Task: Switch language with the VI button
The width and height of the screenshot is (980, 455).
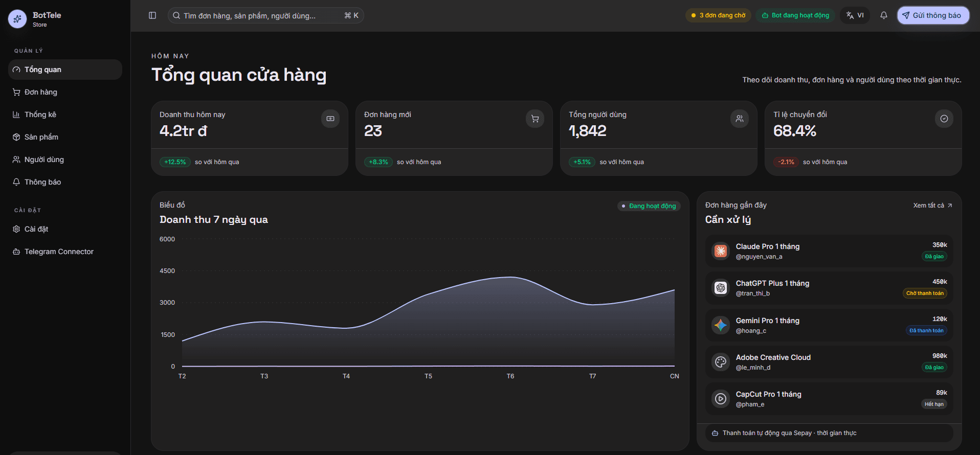Action: tap(855, 15)
